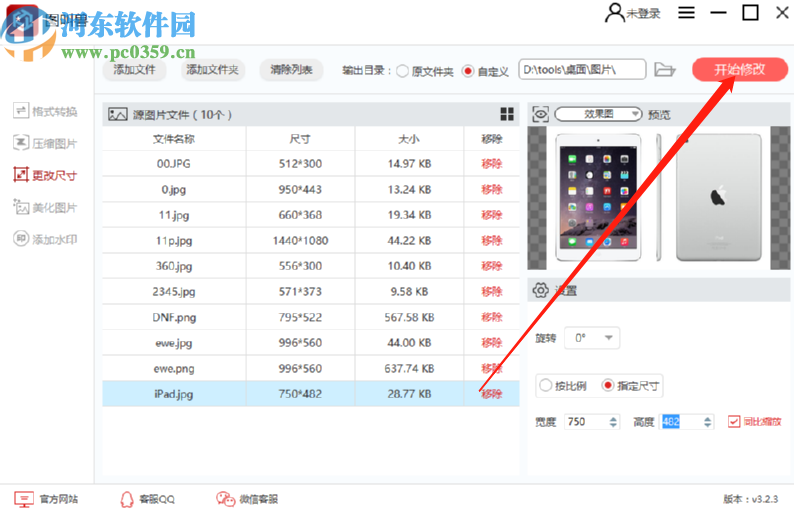Remove 00.JPG from the list
The width and height of the screenshot is (794, 510).
tap(492, 164)
